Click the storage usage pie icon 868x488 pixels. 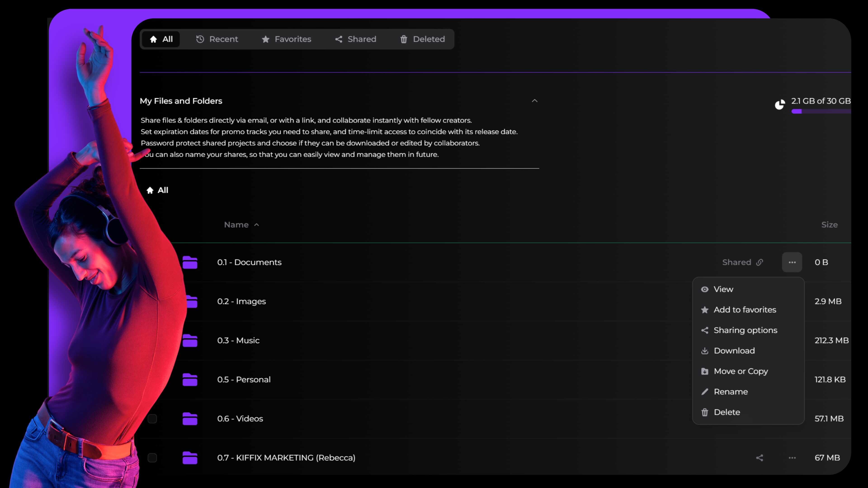780,105
